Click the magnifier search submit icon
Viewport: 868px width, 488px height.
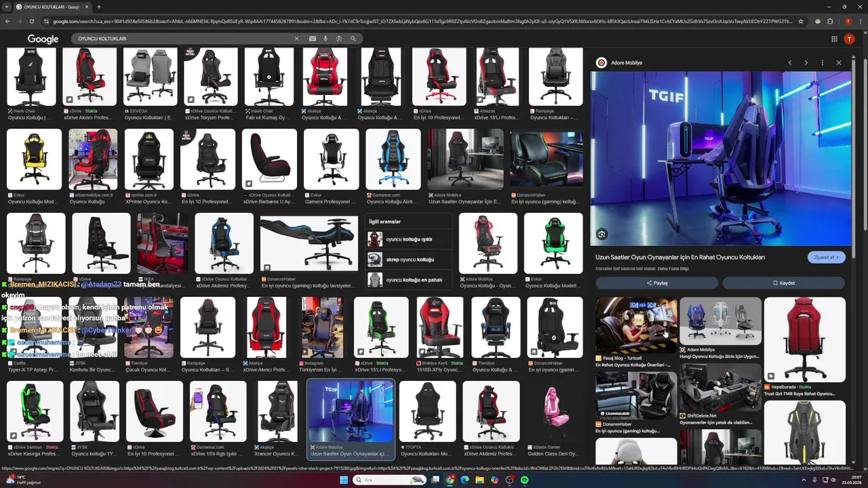point(353,39)
